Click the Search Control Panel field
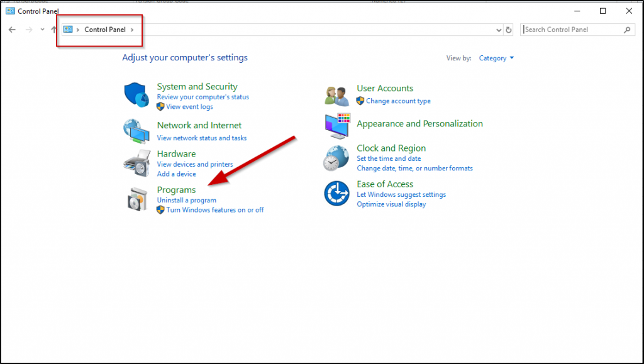This screenshot has height=364, width=644. pyautogui.click(x=572, y=30)
